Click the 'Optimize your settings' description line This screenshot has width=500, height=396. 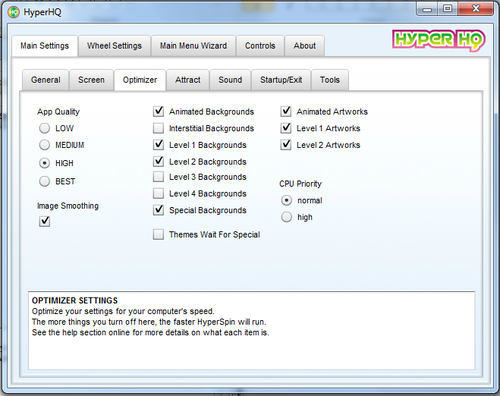pyautogui.click(x=123, y=311)
